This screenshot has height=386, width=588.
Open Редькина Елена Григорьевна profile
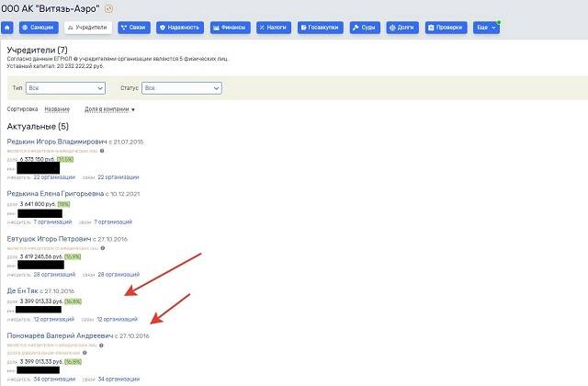click(55, 194)
